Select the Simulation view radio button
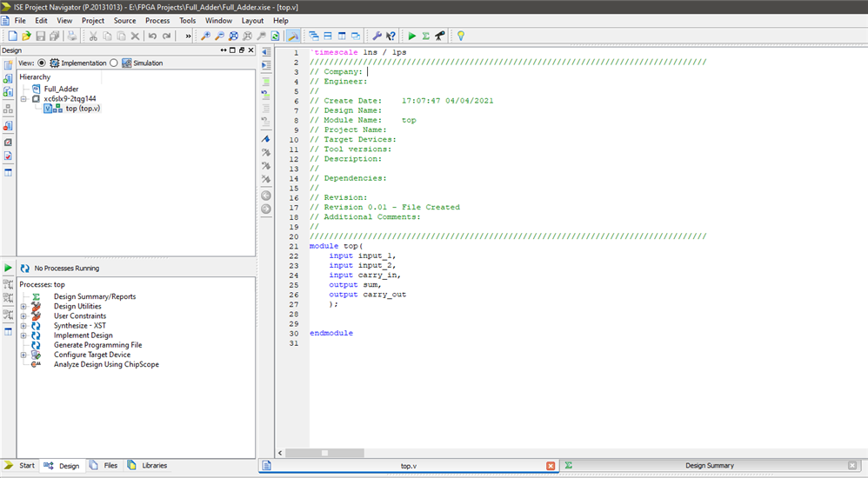868x478 pixels. click(114, 63)
